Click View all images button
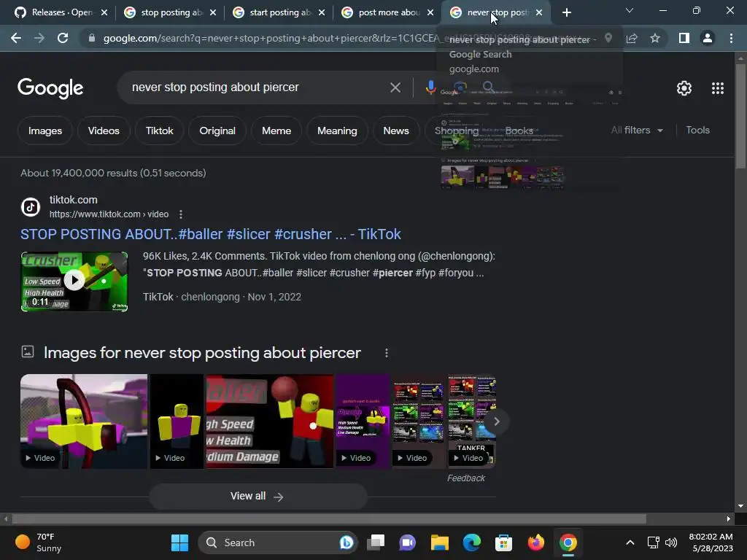 (258, 496)
